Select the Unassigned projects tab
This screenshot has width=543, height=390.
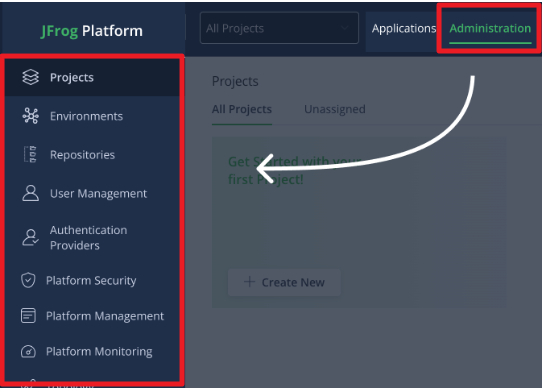[335, 109]
